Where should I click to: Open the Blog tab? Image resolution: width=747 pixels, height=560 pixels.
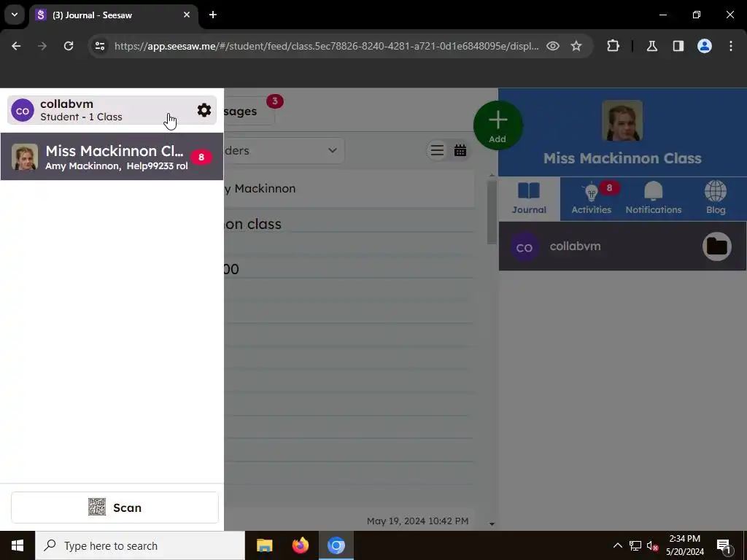coord(716,198)
